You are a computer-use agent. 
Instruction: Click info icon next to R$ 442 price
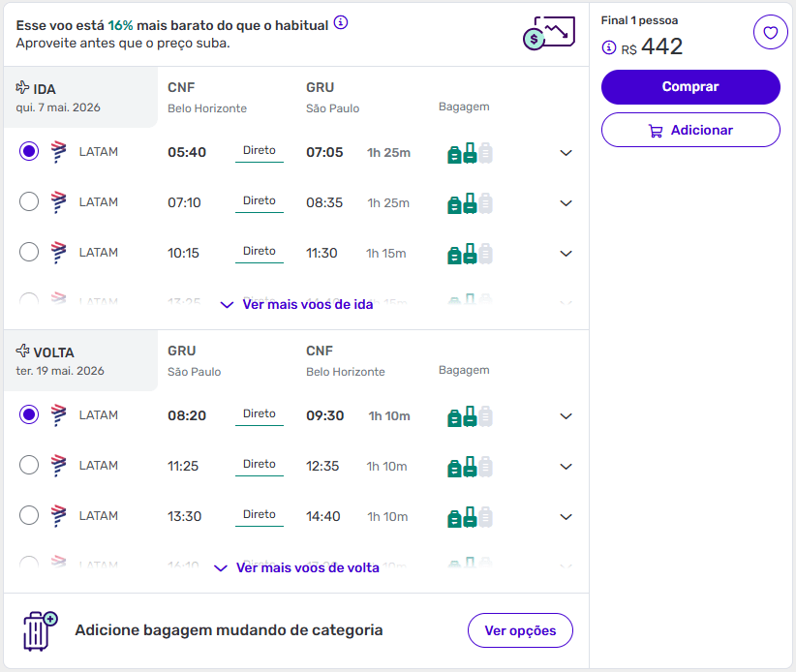[609, 47]
